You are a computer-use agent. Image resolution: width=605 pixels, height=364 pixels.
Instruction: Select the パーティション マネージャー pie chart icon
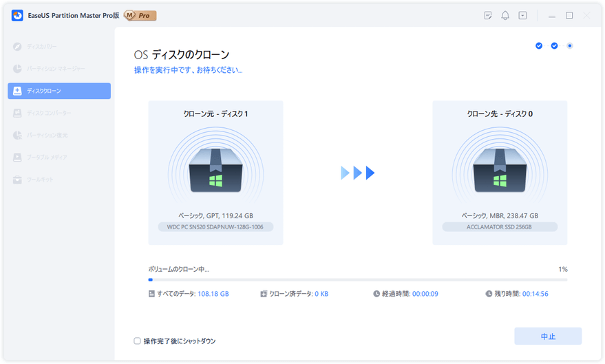pos(18,69)
